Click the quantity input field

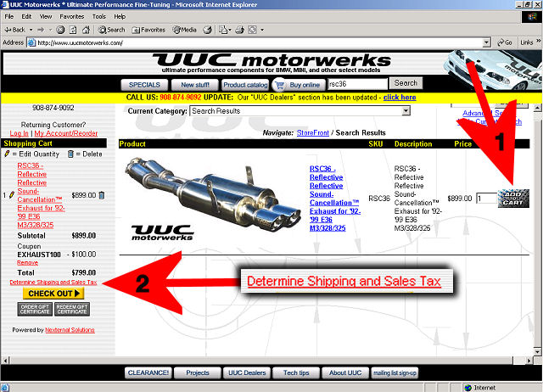486,199
